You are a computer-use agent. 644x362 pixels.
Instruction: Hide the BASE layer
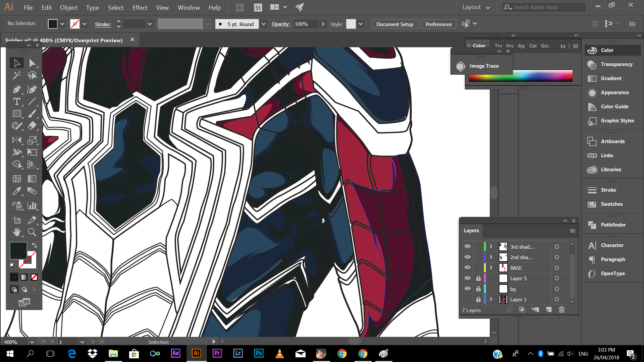[x=468, y=267]
